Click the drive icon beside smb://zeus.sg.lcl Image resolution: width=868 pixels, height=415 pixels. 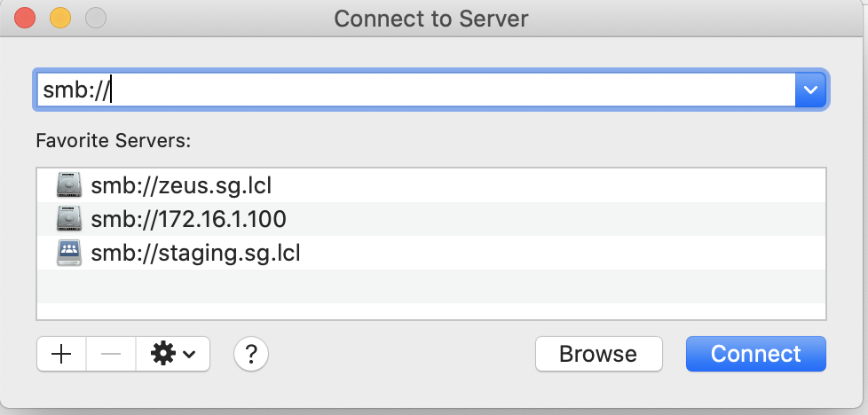pos(68,185)
